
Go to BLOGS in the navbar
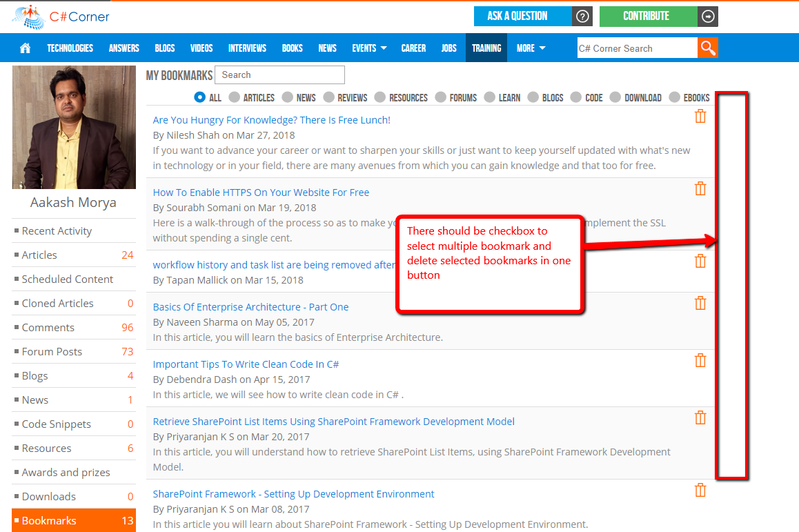tap(165, 48)
